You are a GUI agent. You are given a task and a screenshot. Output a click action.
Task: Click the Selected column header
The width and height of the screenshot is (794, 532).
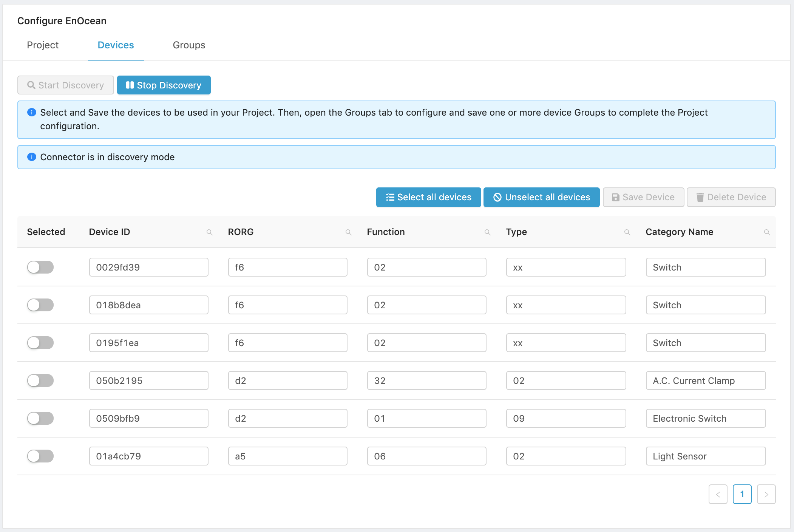[46, 232]
